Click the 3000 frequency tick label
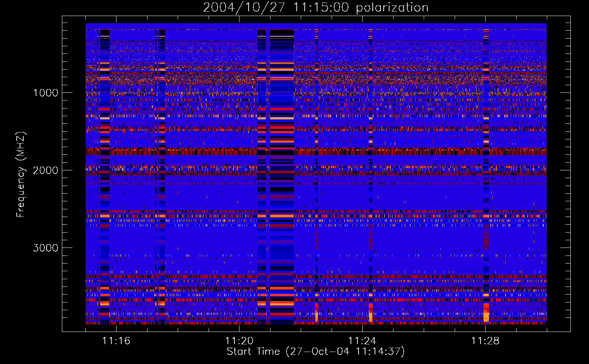This screenshot has width=589, height=364. click(46, 248)
